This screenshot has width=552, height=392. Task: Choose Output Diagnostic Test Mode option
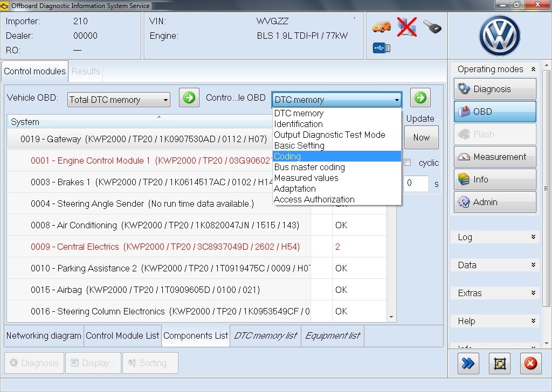[337, 135]
